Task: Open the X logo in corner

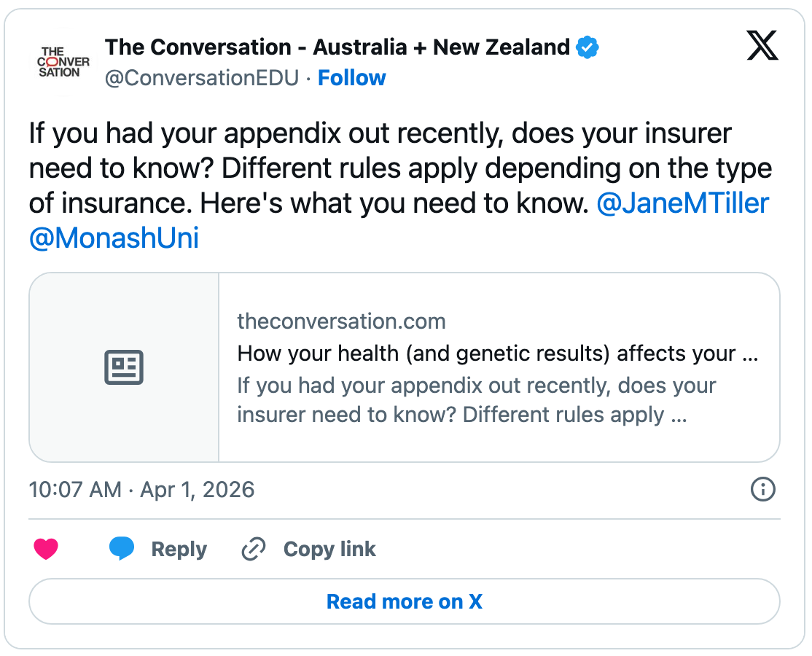Action: pos(762,47)
